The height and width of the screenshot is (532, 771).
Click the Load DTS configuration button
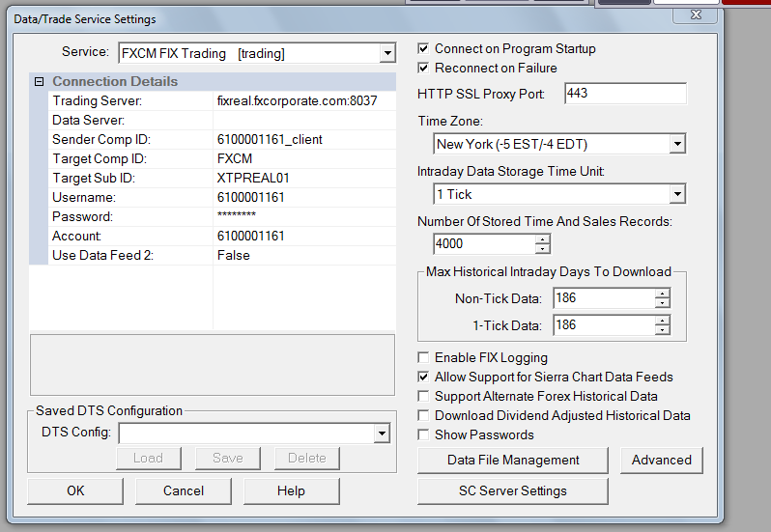(149, 458)
